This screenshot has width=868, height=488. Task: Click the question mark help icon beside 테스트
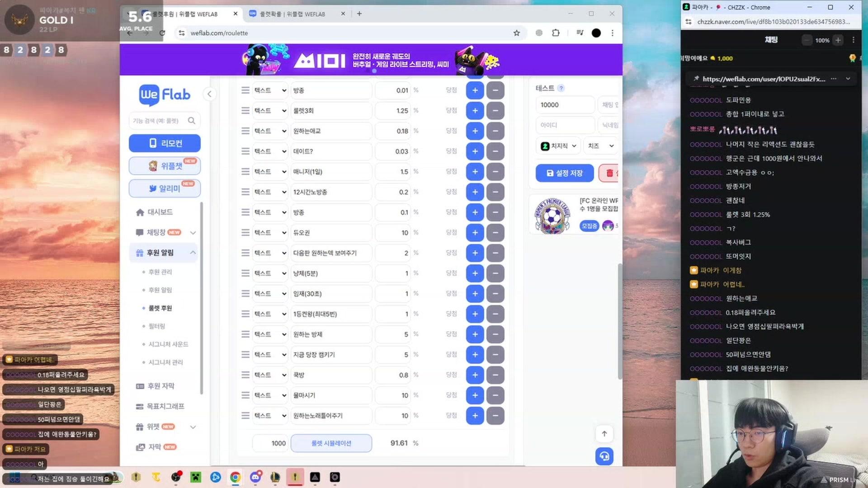point(561,89)
